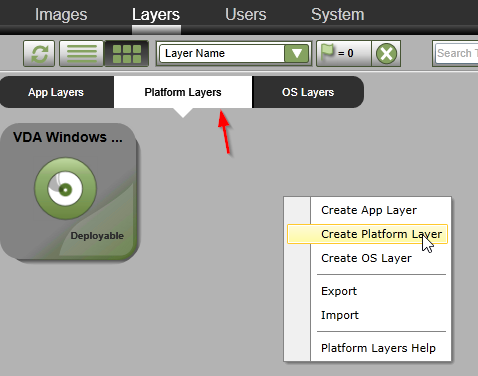478x376 pixels.
Task: Select the Platform Layers sub-tab
Action: (183, 92)
